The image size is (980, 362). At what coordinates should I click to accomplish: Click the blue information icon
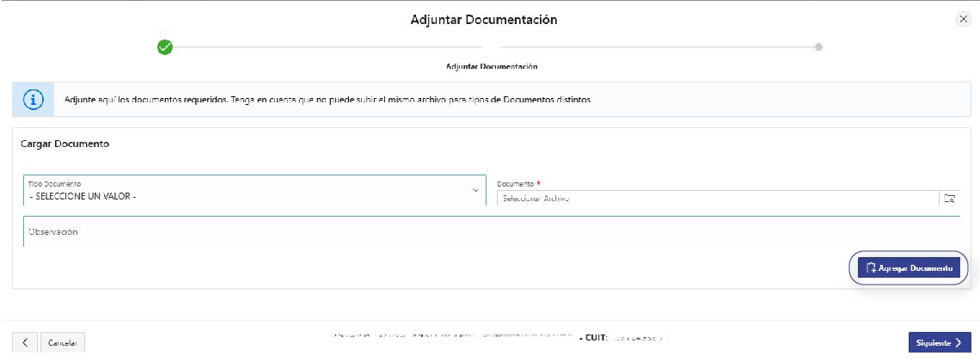pyautogui.click(x=34, y=100)
